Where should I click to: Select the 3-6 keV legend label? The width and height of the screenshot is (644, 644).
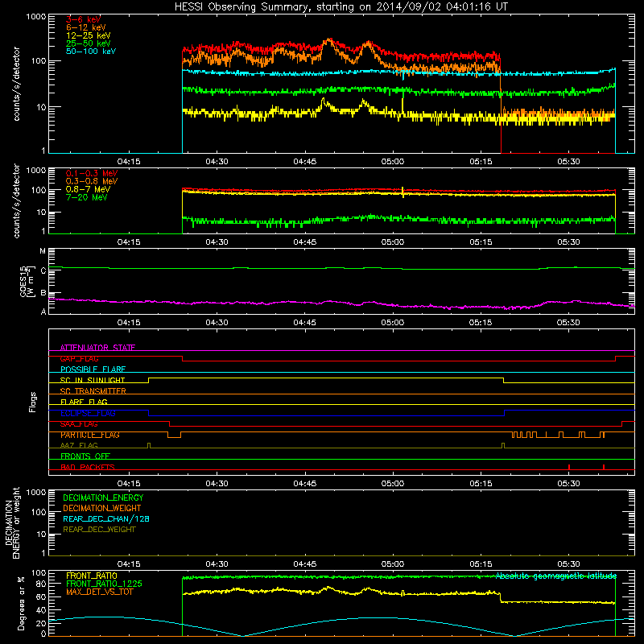click(84, 19)
